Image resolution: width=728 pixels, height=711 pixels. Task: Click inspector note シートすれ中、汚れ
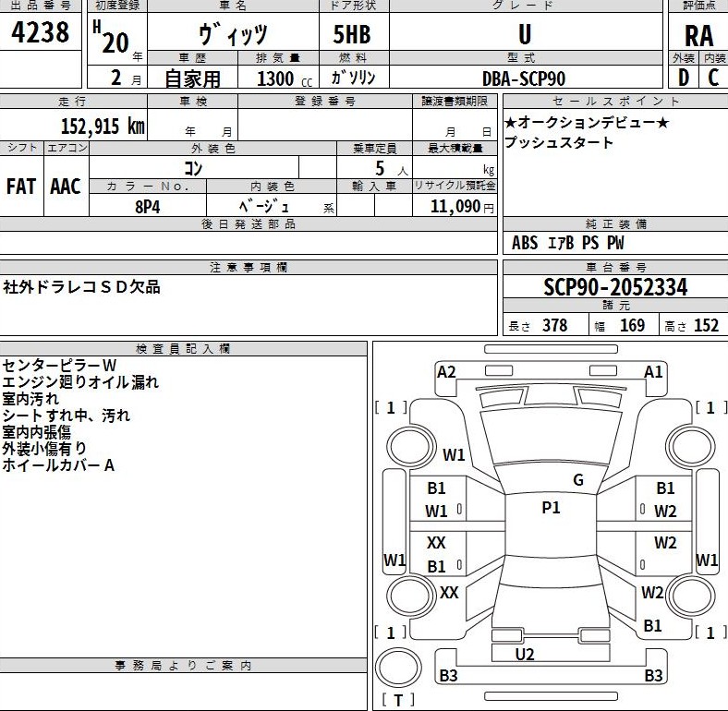(x=66, y=416)
